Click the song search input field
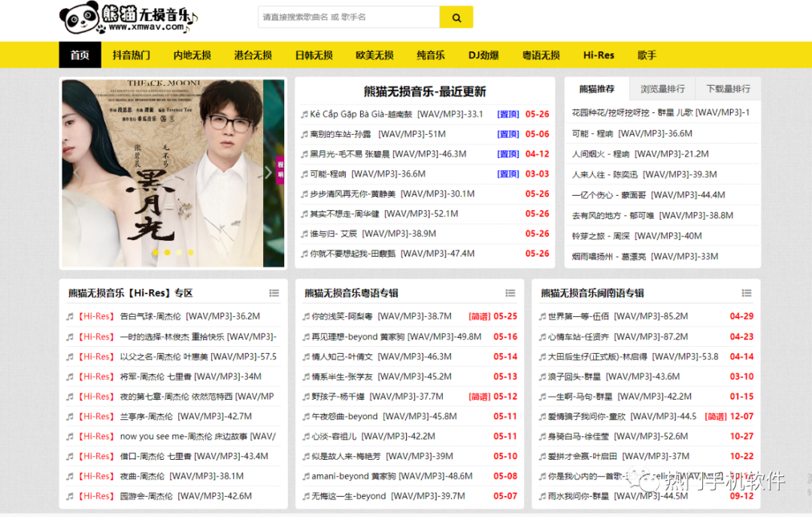Image resolution: width=812 pixels, height=517 pixels. pyautogui.click(x=349, y=17)
